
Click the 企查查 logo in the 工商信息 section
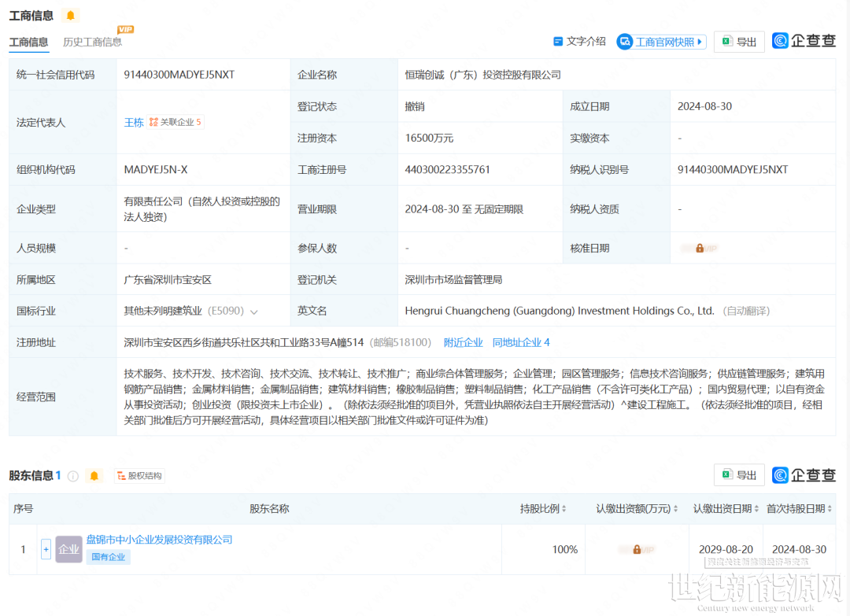(x=804, y=41)
